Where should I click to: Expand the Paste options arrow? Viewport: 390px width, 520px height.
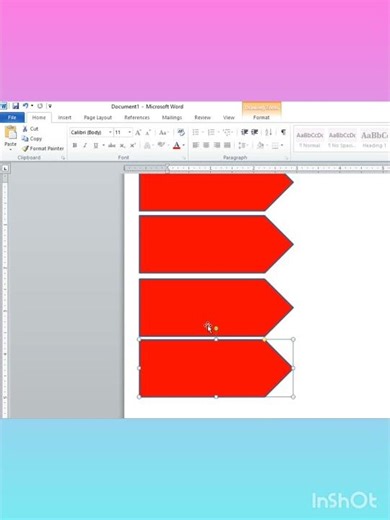click(x=10, y=150)
